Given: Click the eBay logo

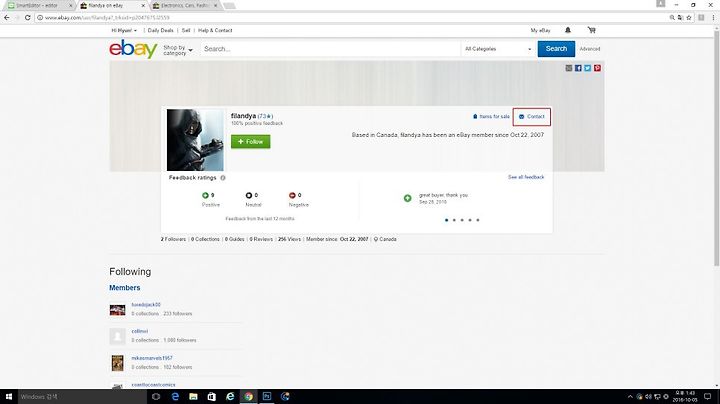Looking at the screenshot, I should [x=133, y=49].
